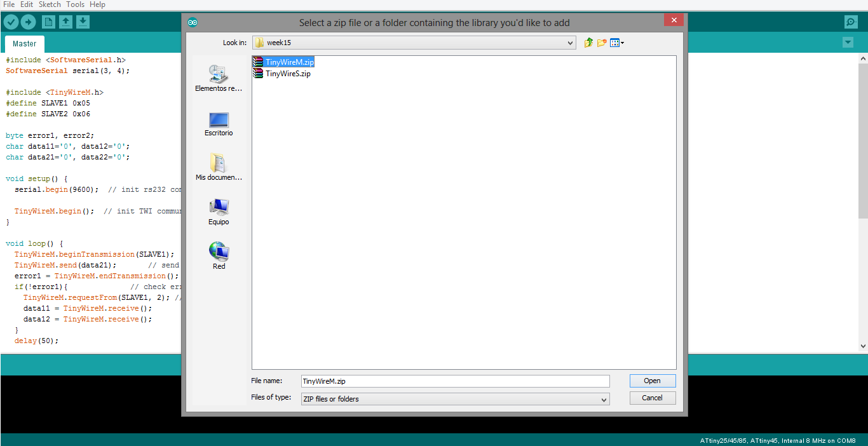Click the editor scroll-up arrow

tap(863, 58)
